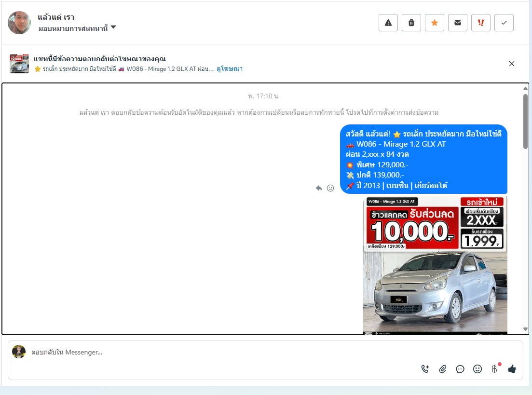Click the ad thumbnail in banner
The height and width of the screenshot is (395, 532).
pyautogui.click(x=19, y=64)
